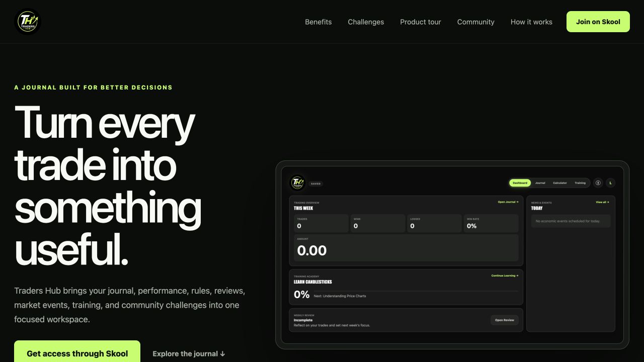Open How it works nav link

tap(531, 22)
